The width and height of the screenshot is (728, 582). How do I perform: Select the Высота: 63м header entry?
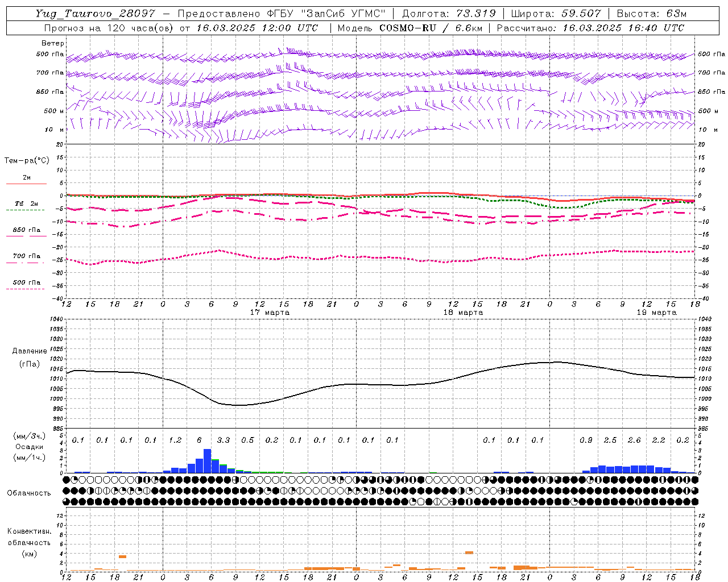tap(651, 14)
